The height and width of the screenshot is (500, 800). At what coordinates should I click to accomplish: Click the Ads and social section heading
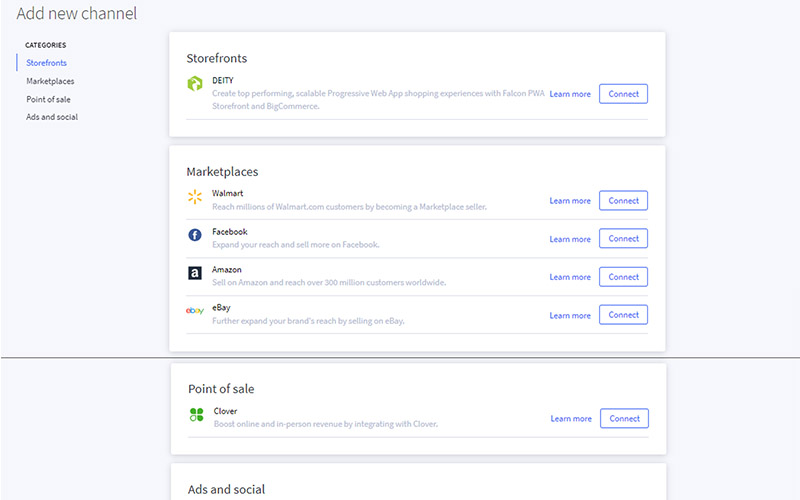click(227, 489)
